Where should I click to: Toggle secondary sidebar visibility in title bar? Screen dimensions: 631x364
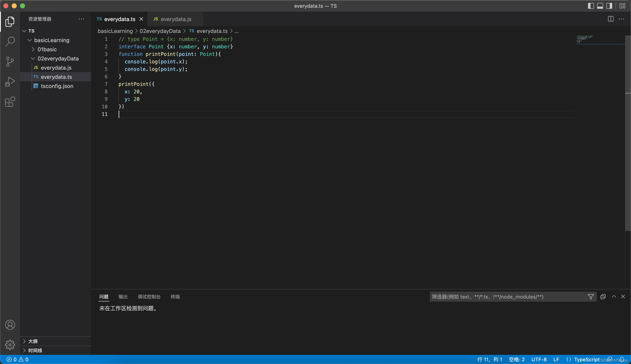click(x=609, y=6)
